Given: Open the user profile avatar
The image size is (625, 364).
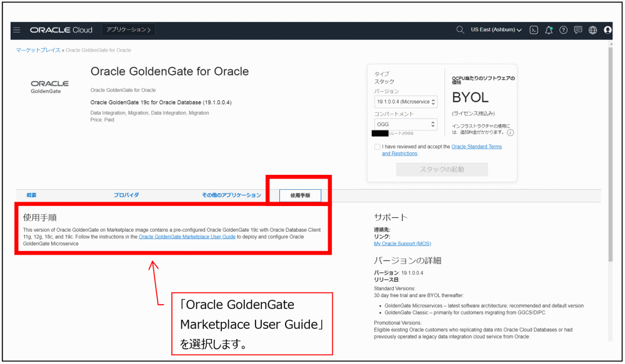Looking at the screenshot, I should coord(607,30).
